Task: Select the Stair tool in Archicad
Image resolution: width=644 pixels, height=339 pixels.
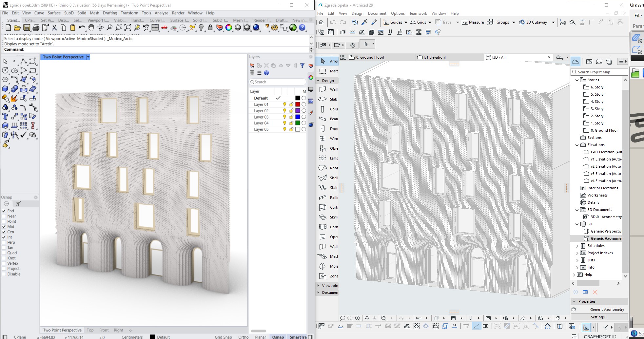Action: pyautogui.click(x=327, y=188)
